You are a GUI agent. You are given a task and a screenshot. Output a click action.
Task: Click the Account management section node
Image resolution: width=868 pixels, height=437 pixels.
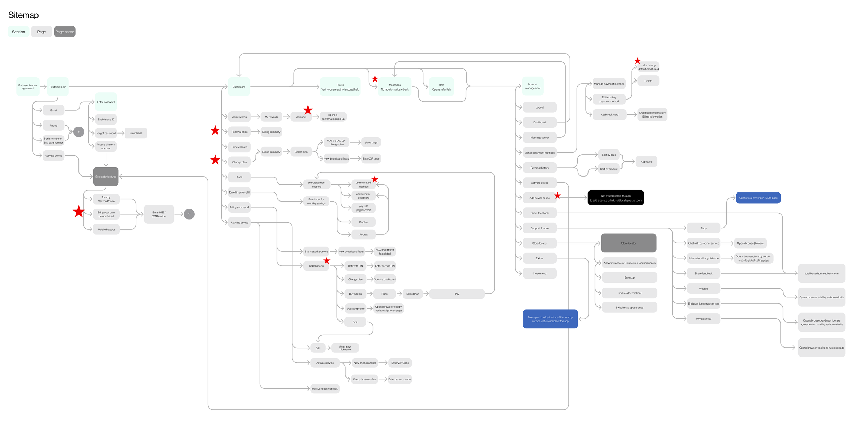point(533,86)
